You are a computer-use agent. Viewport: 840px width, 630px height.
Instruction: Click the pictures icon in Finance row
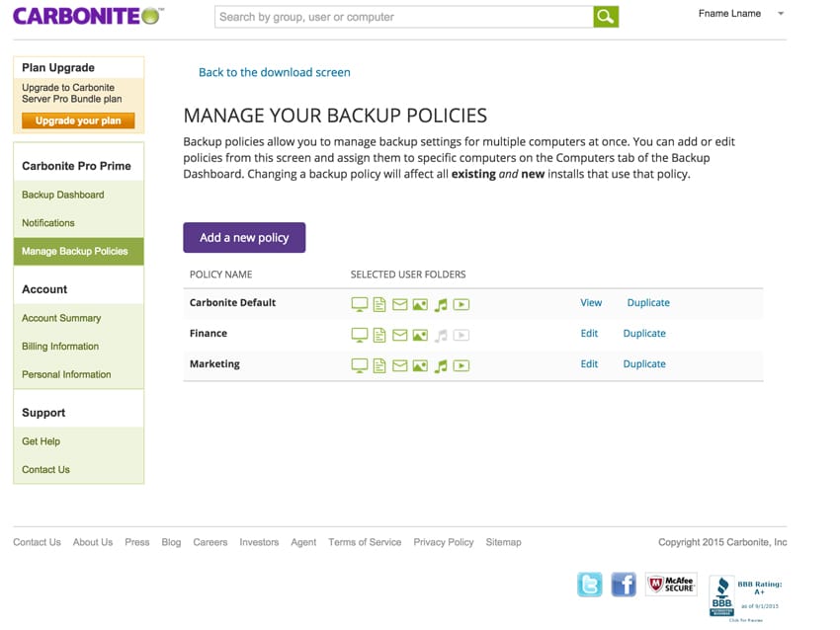(x=420, y=335)
